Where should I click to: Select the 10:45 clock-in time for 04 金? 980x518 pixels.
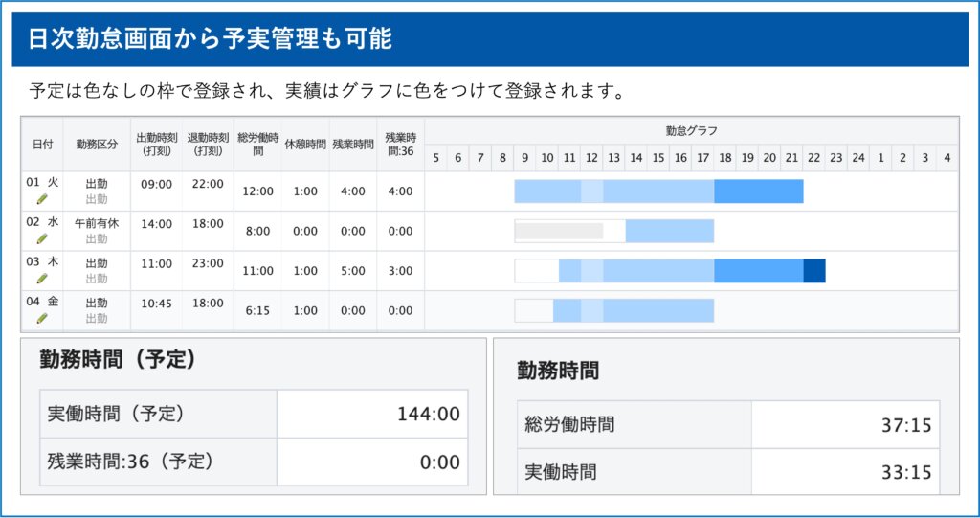(x=156, y=303)
